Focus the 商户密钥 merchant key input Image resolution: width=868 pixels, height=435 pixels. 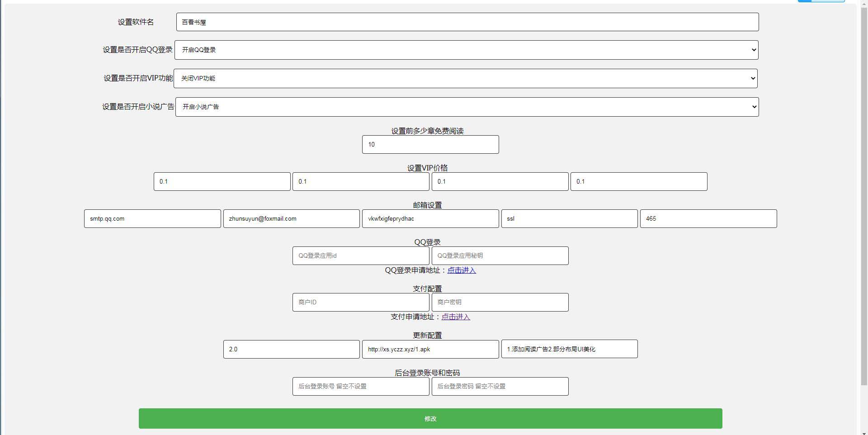[500, 302]
